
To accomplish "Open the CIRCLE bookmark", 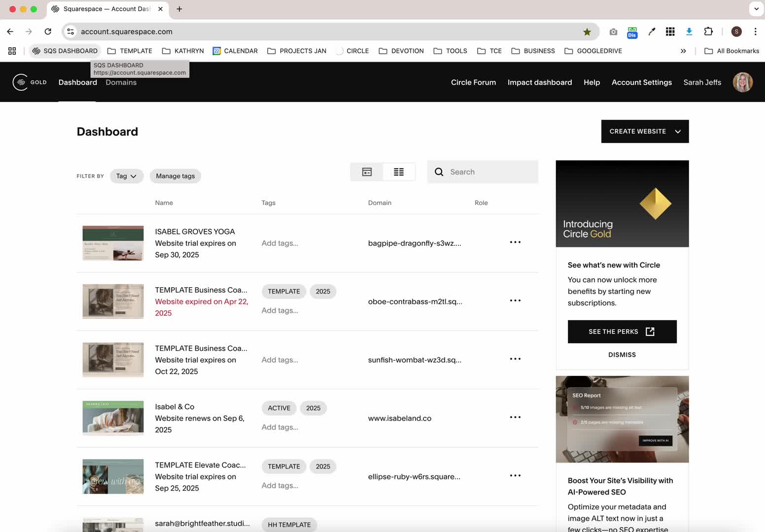I will click(x=352, y=51).
